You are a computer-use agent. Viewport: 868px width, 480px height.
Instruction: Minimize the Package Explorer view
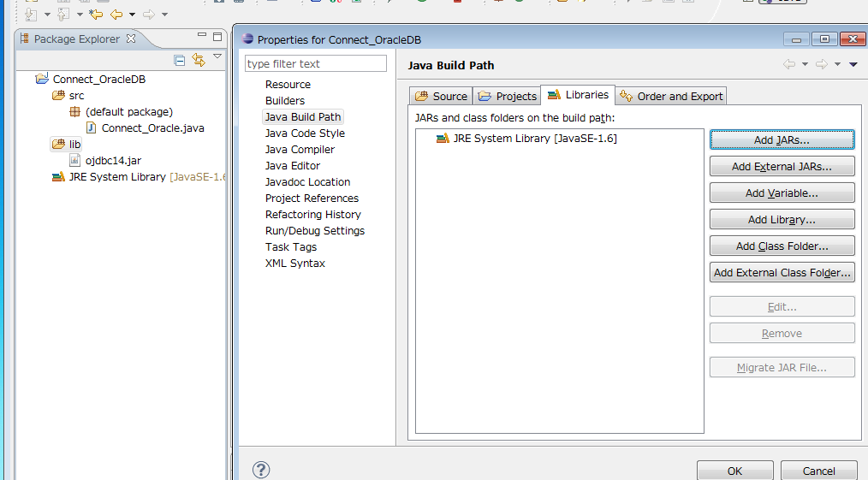click(x=202, y=35)
